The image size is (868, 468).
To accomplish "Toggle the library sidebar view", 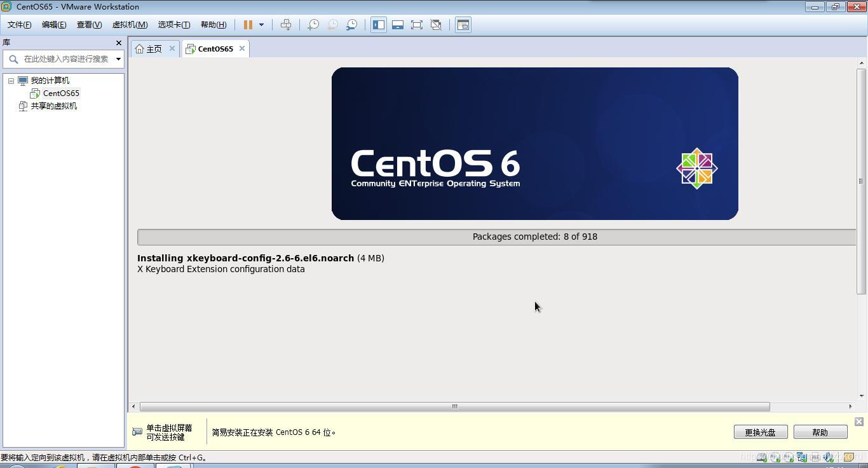I will [379, 25].
